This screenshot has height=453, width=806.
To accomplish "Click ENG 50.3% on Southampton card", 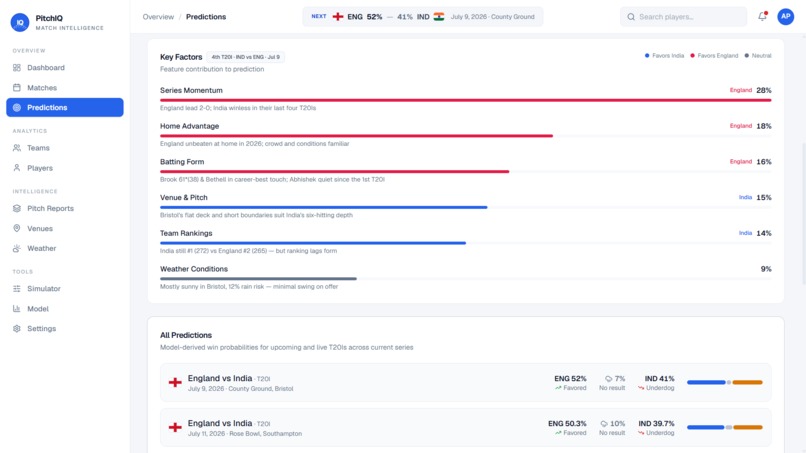I will tap(567, 424).
